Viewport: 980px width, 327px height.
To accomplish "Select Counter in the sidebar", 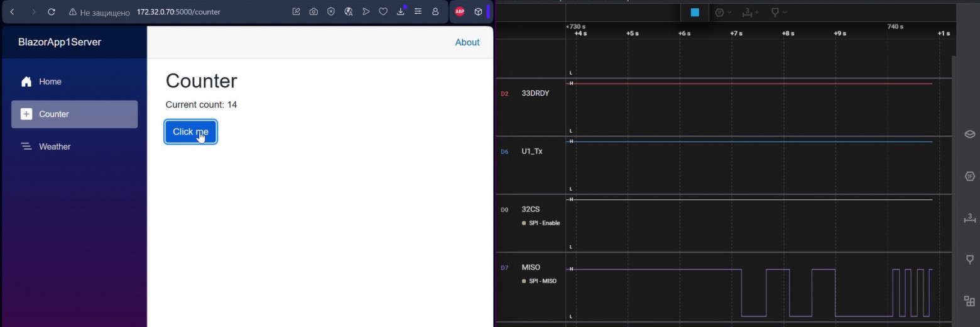I will [74, 114].
